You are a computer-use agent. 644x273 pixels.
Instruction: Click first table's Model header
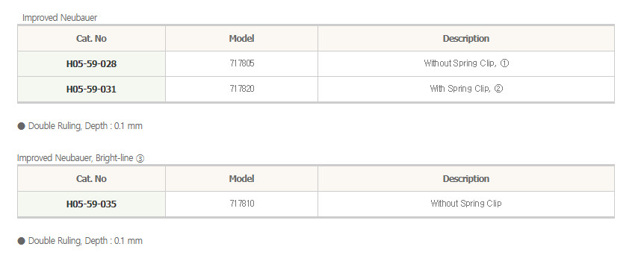coord(241,39)
